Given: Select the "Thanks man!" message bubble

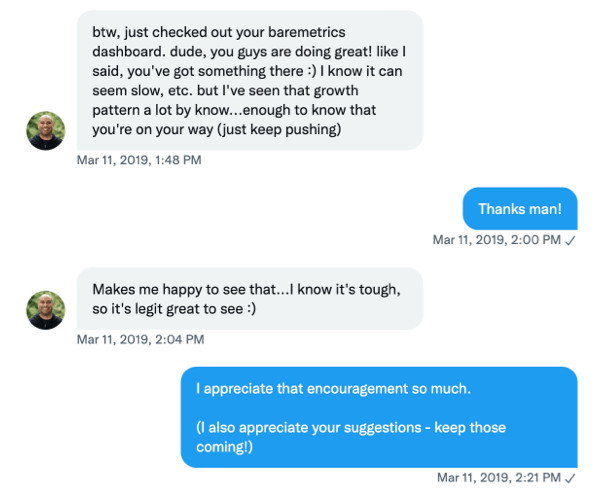Looking at the screenshot, I should click(x=519, y=209).
